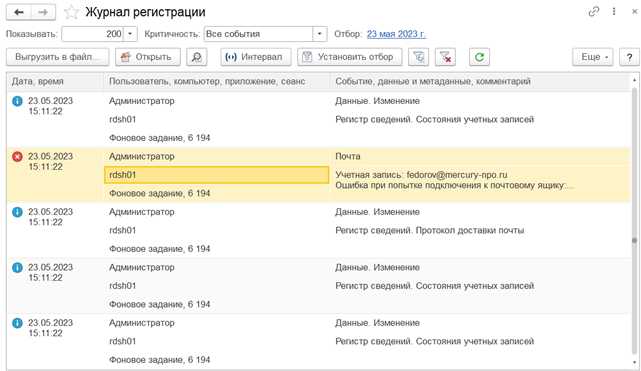Screen dimensions: 641x371
Task: Click the magnifier view-event icon button
Action: click(197, 57)
